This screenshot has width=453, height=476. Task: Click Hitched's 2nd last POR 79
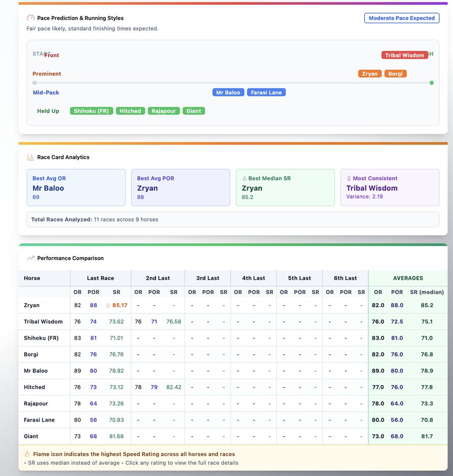tap(154, 387)
